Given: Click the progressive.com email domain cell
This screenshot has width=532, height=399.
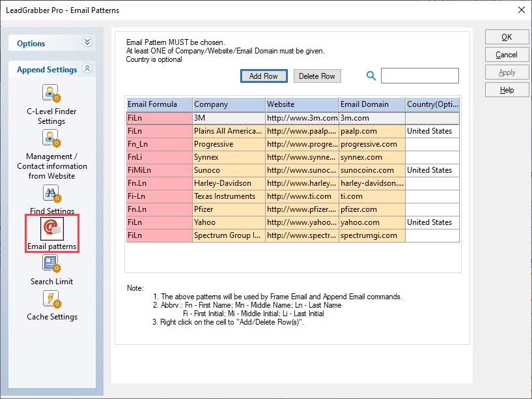Looking at the screenshot, I should (372, 144).
